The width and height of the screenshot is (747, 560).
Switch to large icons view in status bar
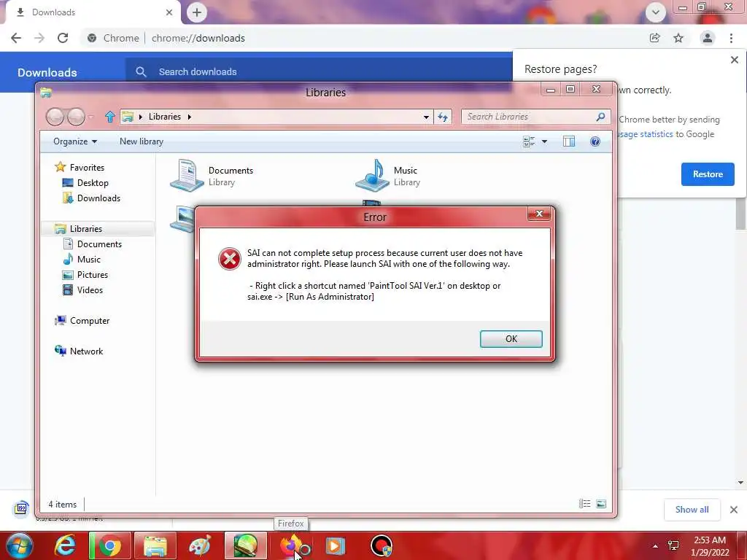(601, 504)
